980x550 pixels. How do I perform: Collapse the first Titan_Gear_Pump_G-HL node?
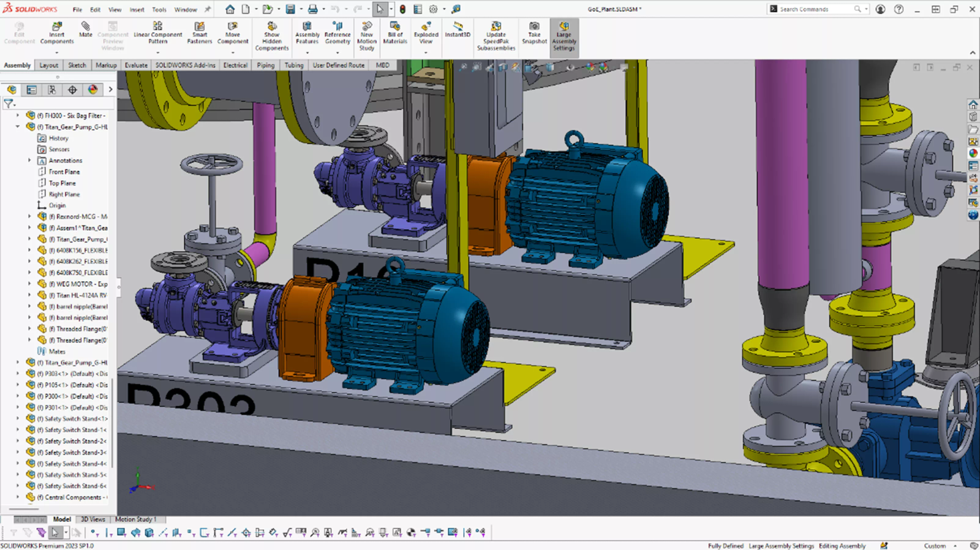18,127
